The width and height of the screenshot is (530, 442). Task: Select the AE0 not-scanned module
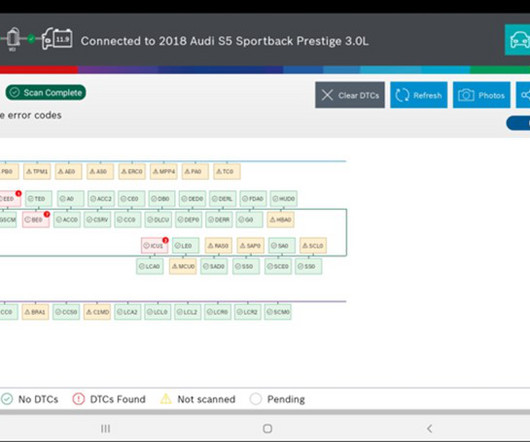(x=69, y=172)
